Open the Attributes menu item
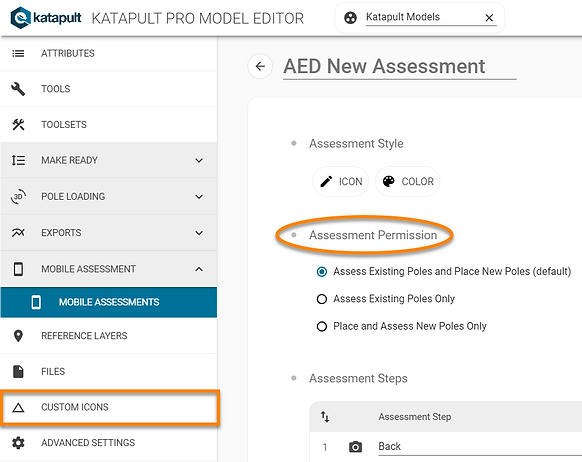Image resolution: width=582 pixels, height=462 pixels. (109, 53)
